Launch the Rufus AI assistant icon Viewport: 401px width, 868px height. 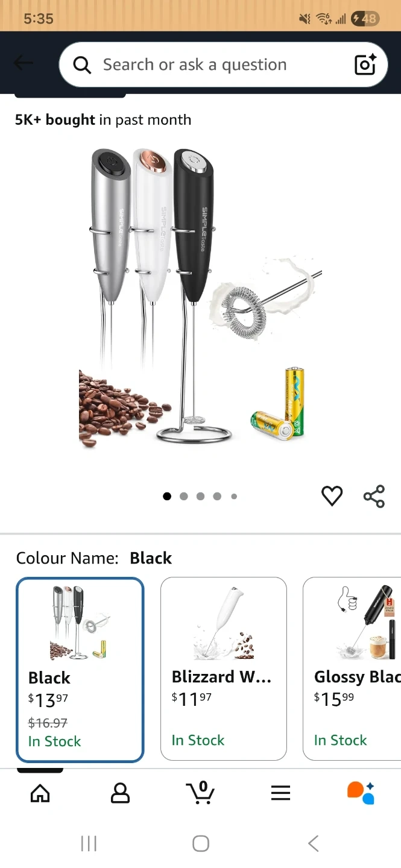pyautogui.click(x=361, y=793)
